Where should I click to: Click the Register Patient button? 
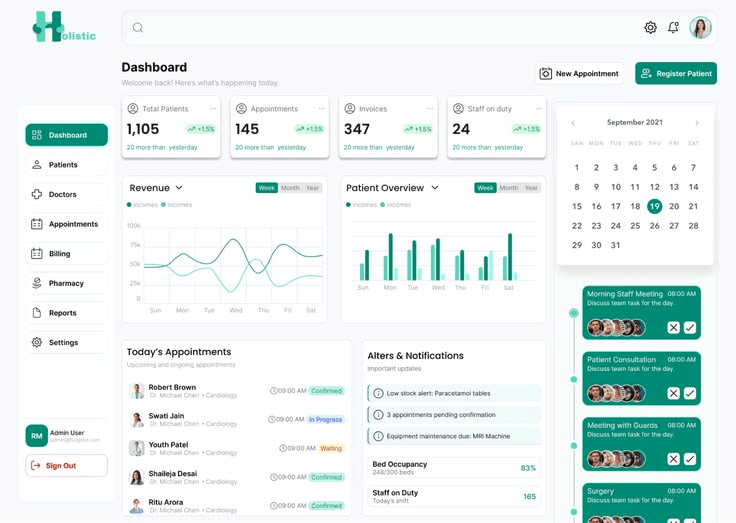(x=676, y=74)
